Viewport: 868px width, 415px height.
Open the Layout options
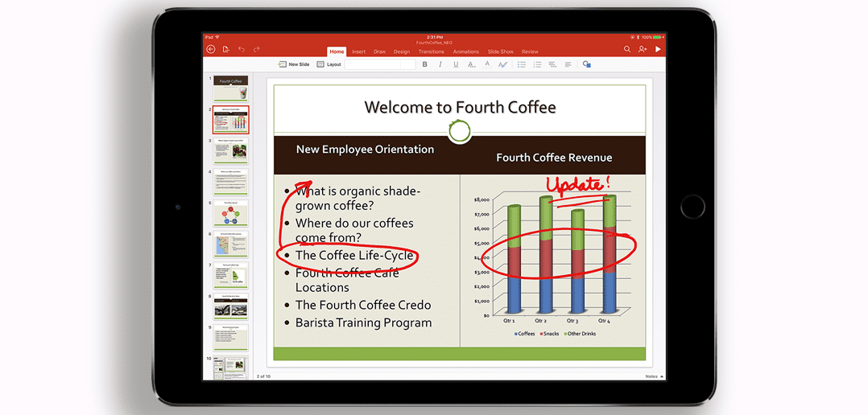[329, 64]
